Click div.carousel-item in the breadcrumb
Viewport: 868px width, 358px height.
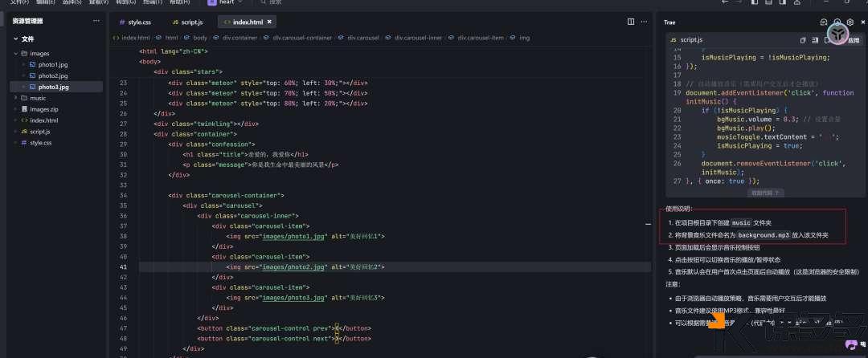pyautogui.click(x=481, y=38)
